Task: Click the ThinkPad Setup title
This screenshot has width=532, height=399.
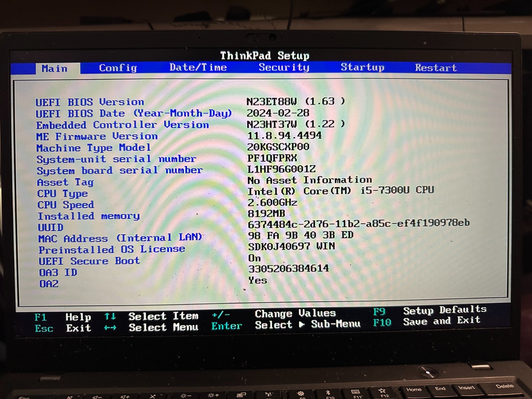Action: (265, 56)
